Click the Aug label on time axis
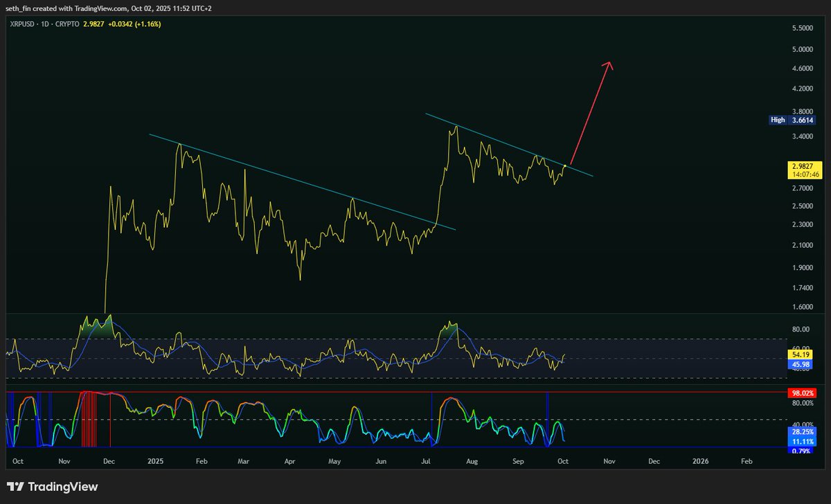Viewport: 831px width, 504px height. click(472, 460)
